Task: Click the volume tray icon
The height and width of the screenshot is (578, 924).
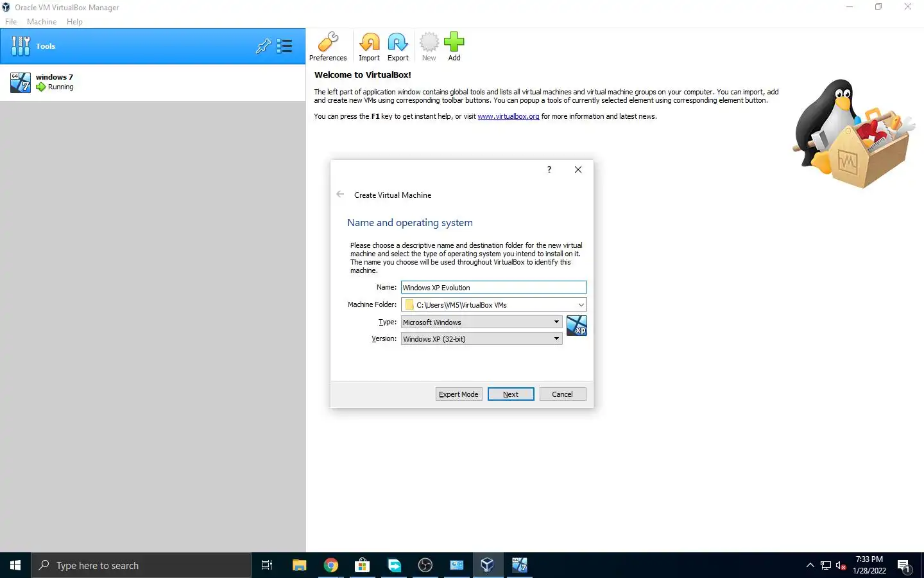Action: click(x=841, y=565)
